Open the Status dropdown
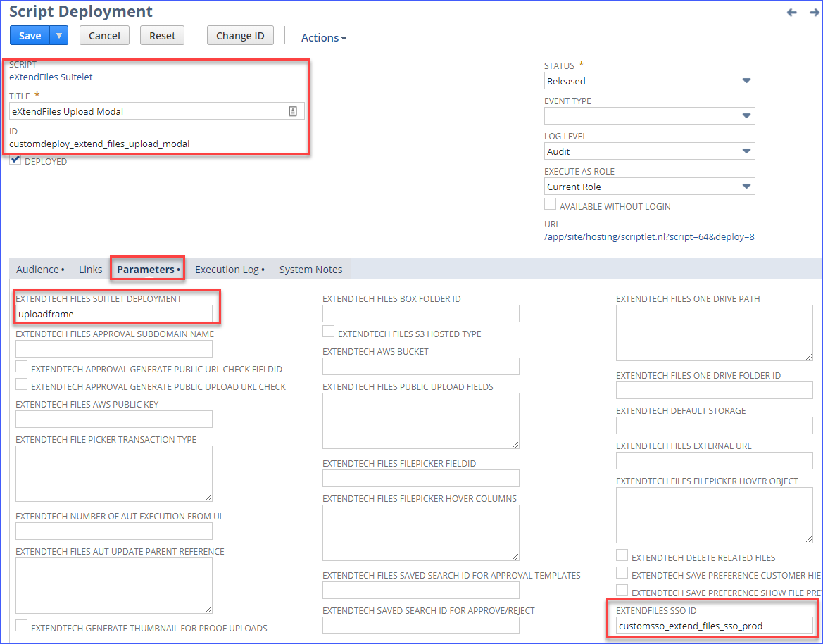823x644 pixels. coord(746,80)
